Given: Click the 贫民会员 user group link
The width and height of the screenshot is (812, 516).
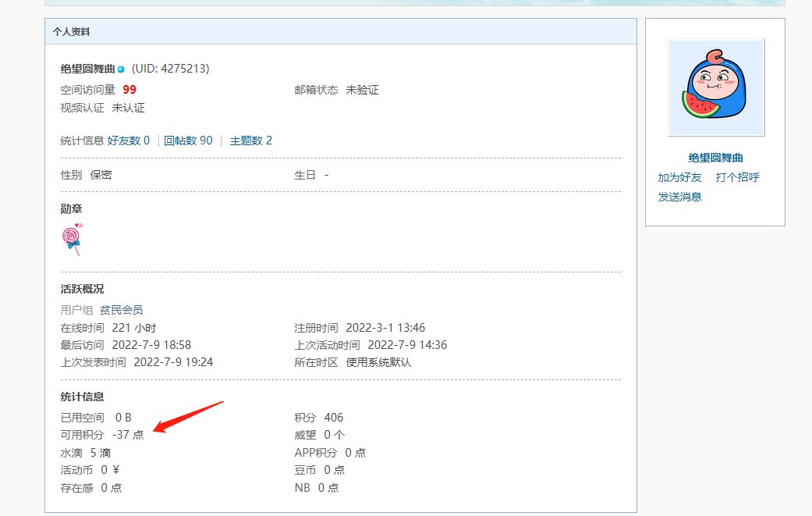Looking at the screenshot, I should pos(121,310).
